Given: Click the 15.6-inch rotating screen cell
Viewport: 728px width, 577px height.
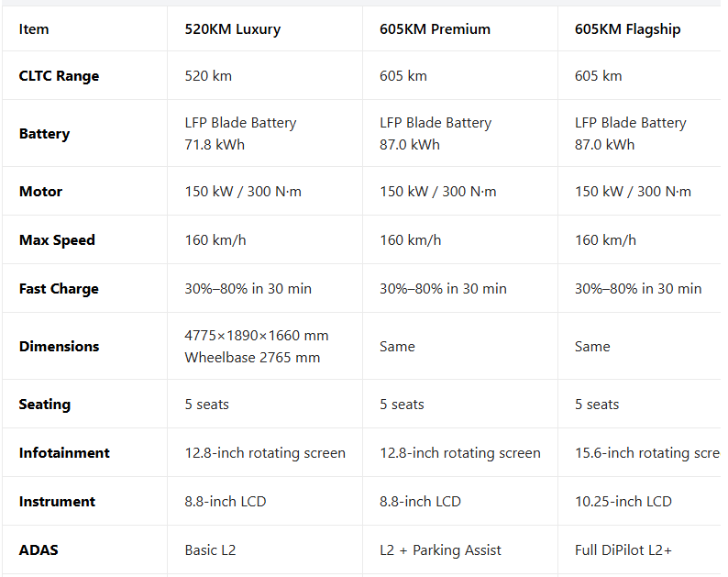Looking at the screenshot, I should (x=647, y=453).
